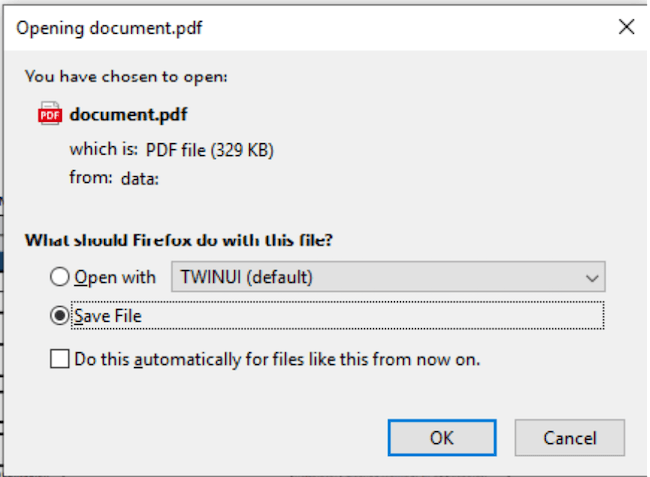This screenshot has width=650, height=477.
Task: Click the automatically for files label text
Action: (x=219, y=359)
